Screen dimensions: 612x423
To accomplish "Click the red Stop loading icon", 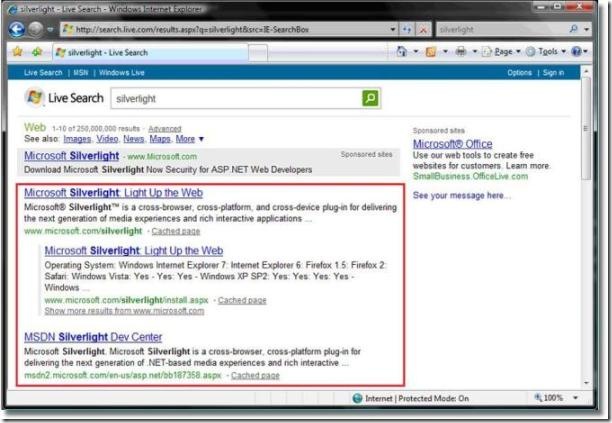I will pos(421,30).
